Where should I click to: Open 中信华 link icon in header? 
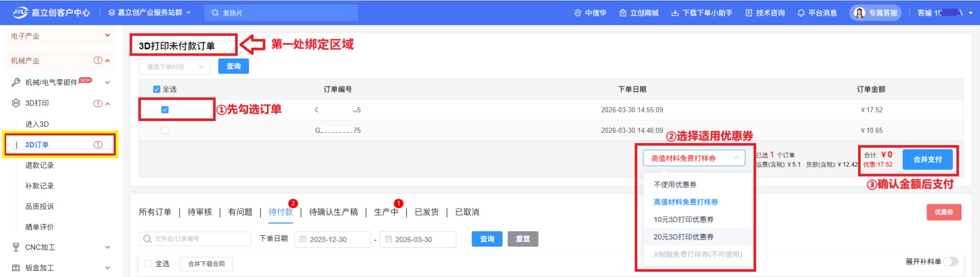point(578,13)
